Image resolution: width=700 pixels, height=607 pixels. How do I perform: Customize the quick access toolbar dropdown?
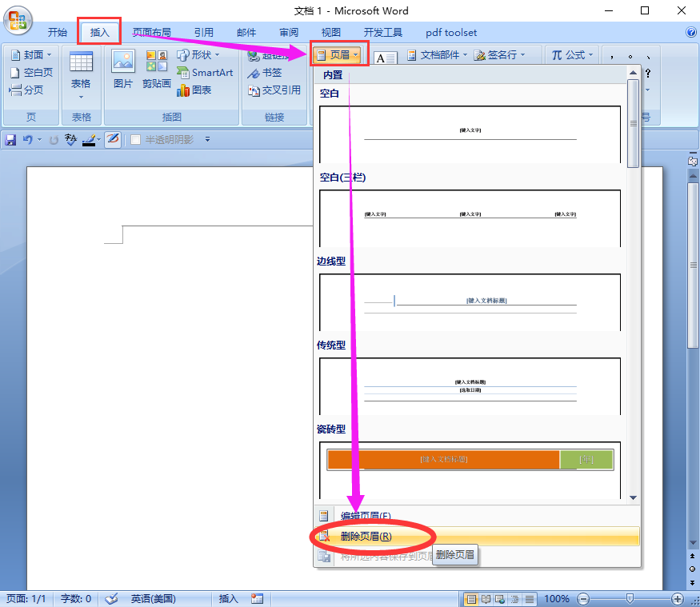[x=207, y=140]
